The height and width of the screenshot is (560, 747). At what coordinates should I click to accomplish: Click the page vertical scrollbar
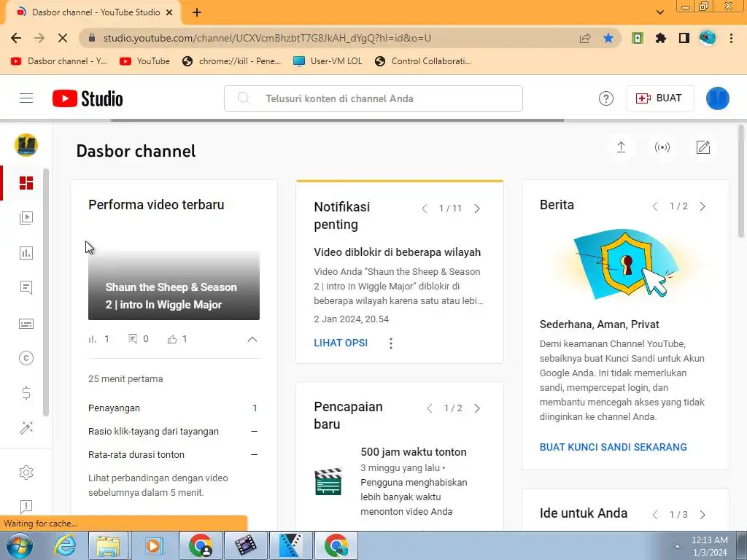(x=741, y=181)
